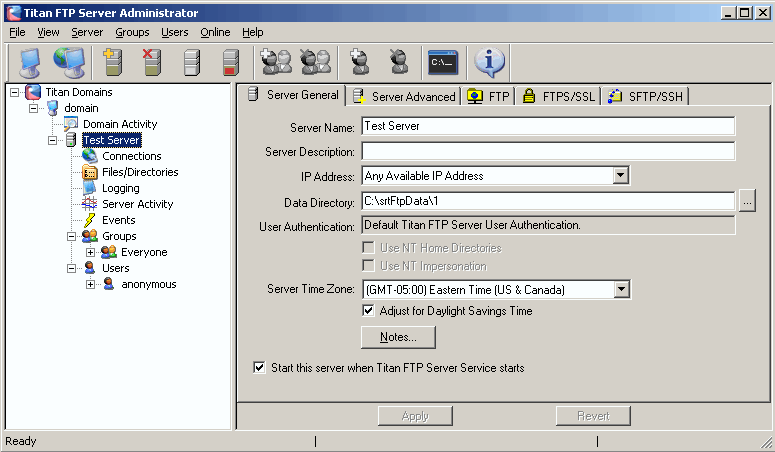
Task: Click the add group toolbar icon
Action: [x=276, y=62]
